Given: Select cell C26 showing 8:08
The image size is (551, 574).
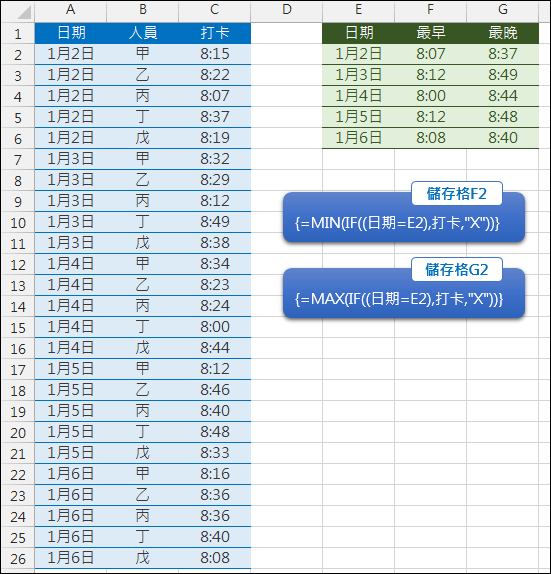Looking at the screenshot, I should 215,558.
